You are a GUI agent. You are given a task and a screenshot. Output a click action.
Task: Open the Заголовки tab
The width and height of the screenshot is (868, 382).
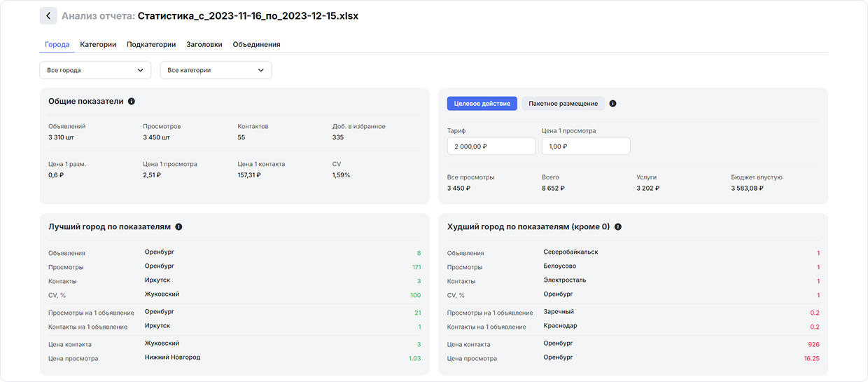coord(204,44)
